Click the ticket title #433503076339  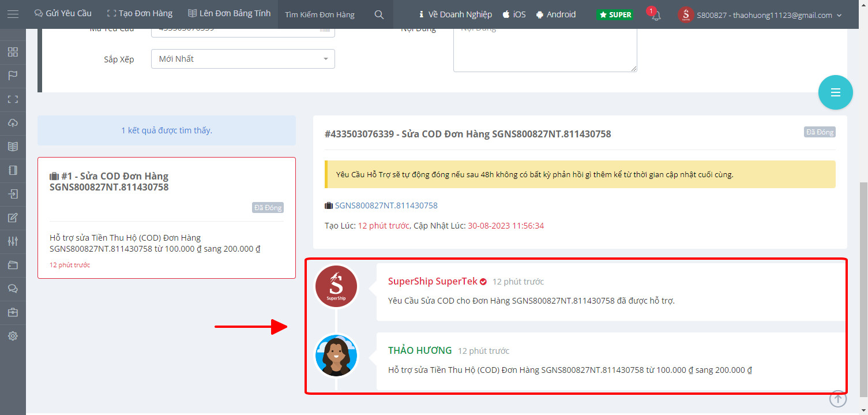[468, 134]
